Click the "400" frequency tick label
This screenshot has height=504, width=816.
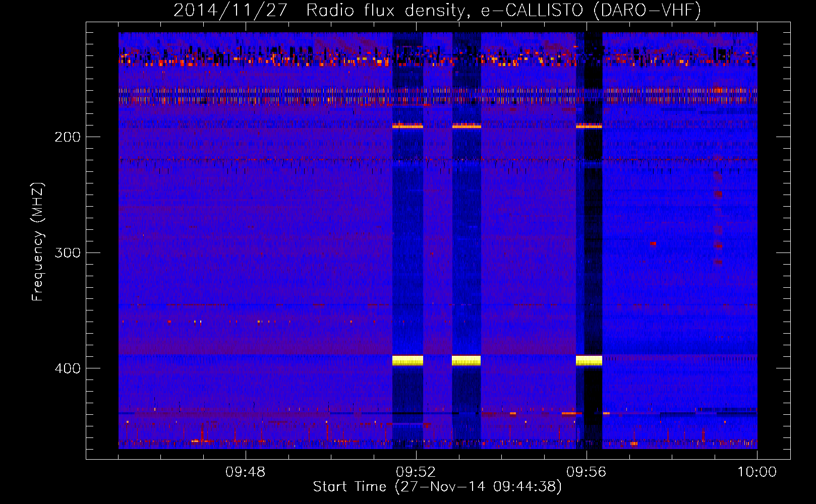(68, 368)
